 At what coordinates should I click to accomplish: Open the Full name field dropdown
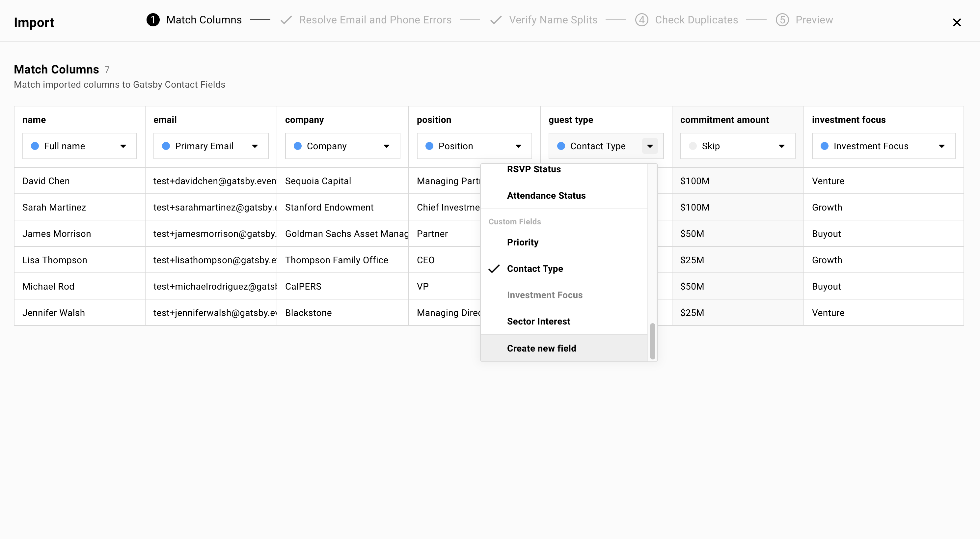click(x=123, y=146)
